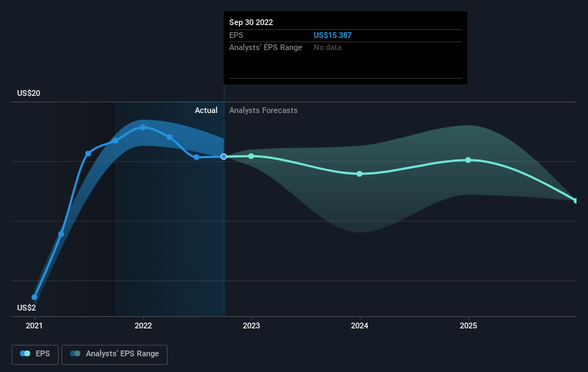Select the second EPS point after 2021
Screen dimensions: 588x372
pos(61,234)
